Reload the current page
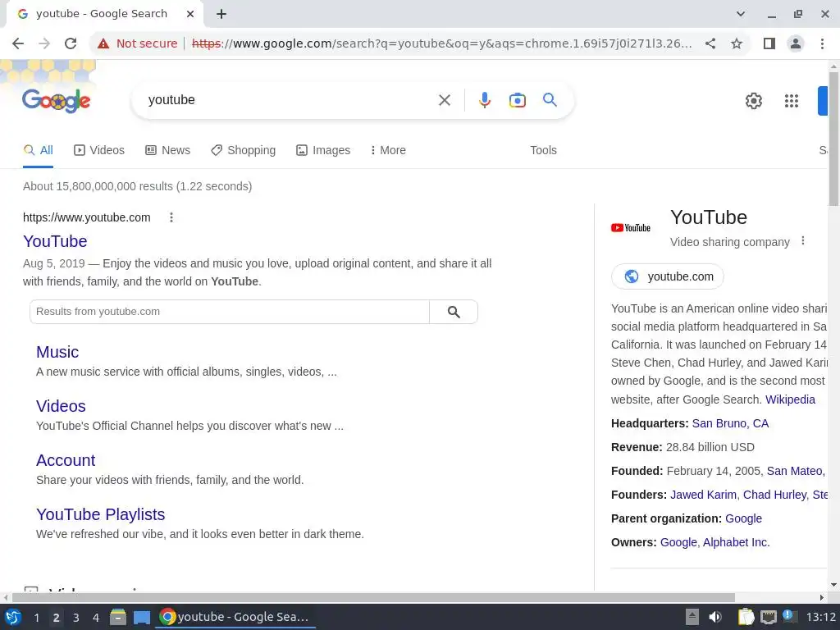Viewport: 840px width, 630px height. tap(71, 43)
